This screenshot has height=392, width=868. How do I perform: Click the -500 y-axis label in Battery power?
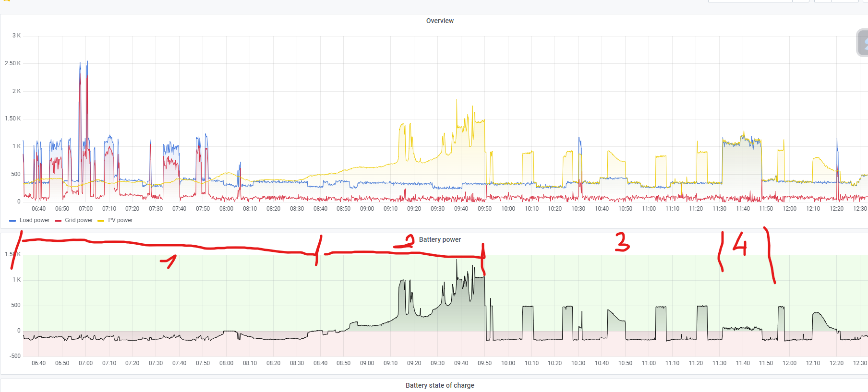pos(15,356)
